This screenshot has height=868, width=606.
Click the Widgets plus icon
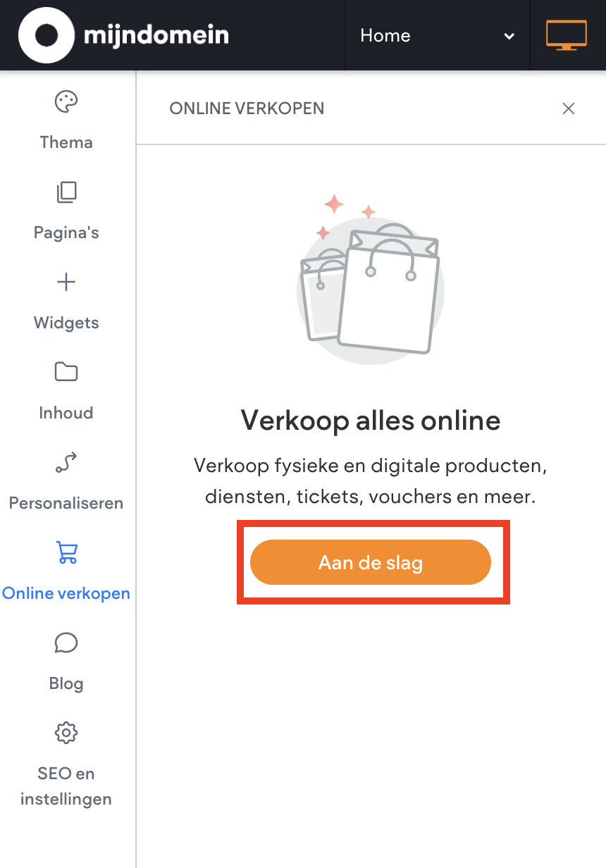(66, 283)
